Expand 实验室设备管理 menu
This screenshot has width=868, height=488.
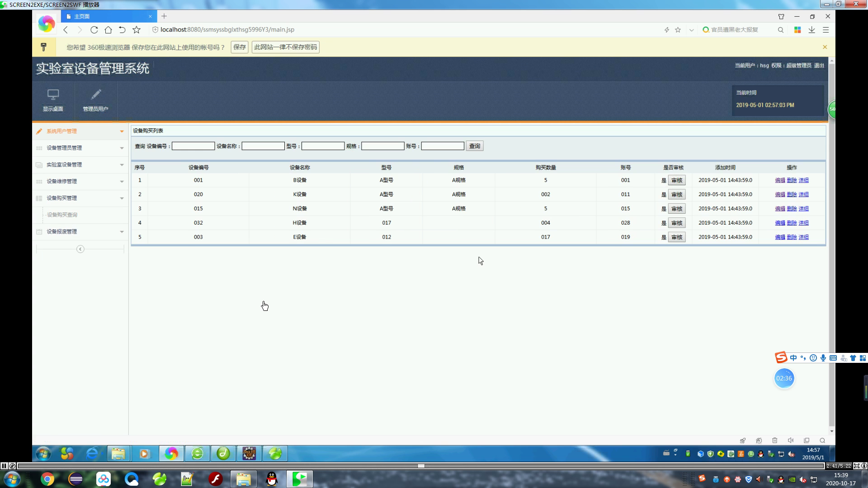click(80, 164)
